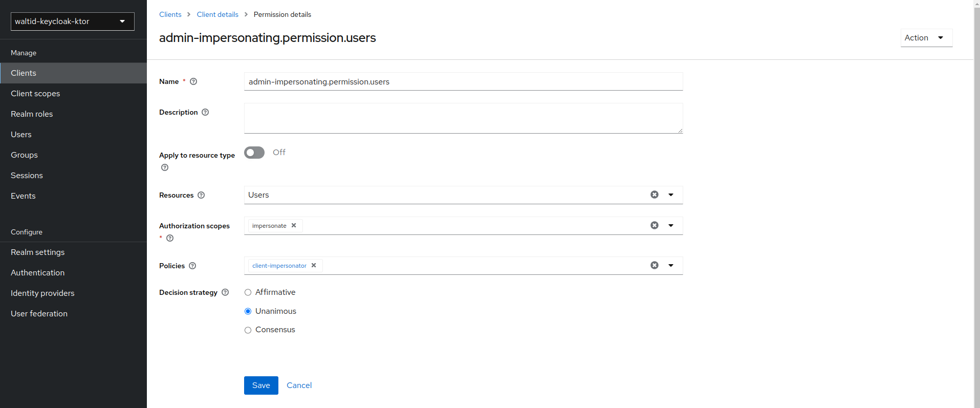Click the Users value in Resources field

point(258,195)
